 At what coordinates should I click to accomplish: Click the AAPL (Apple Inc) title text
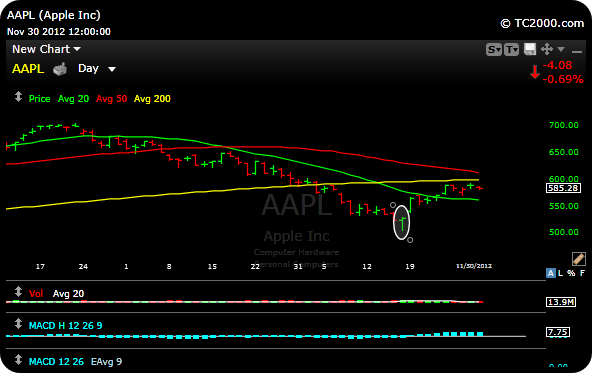[x=54, y=15]
